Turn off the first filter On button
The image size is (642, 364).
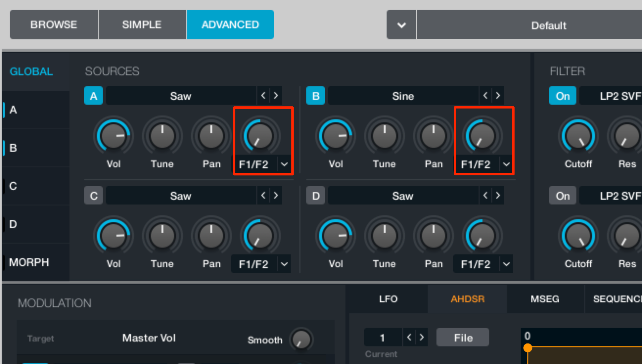[562, 95]
